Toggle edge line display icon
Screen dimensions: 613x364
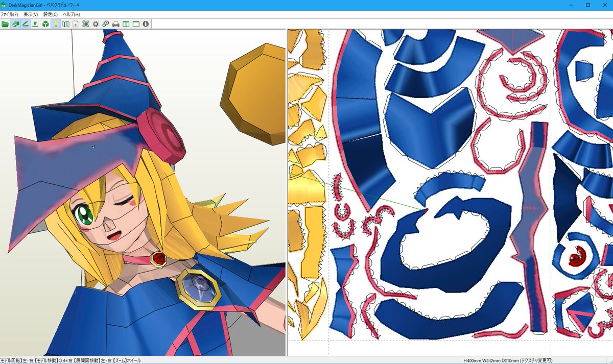click(26, 24)
